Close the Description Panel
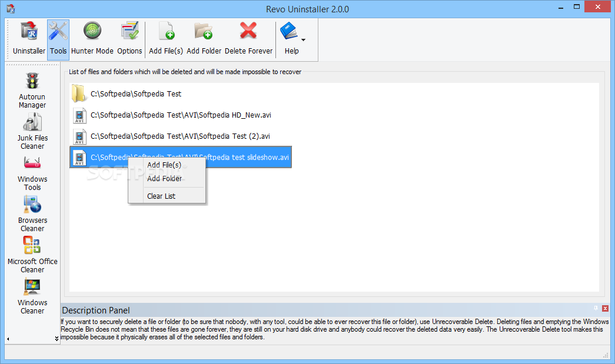 point(605,308)
